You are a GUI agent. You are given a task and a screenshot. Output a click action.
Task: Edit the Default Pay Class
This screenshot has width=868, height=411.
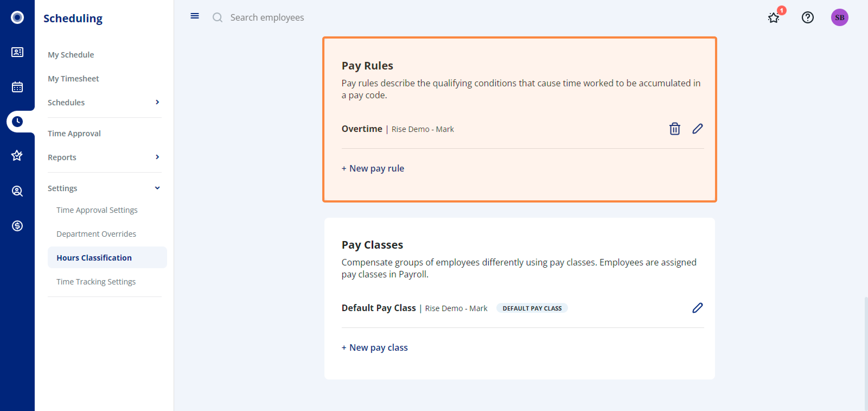coord(697,308)
